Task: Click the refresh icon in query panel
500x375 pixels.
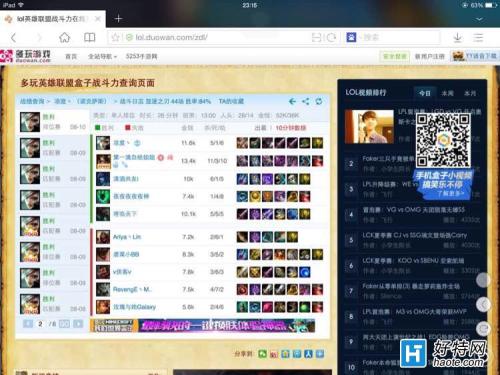Action: tap(319, 101)
